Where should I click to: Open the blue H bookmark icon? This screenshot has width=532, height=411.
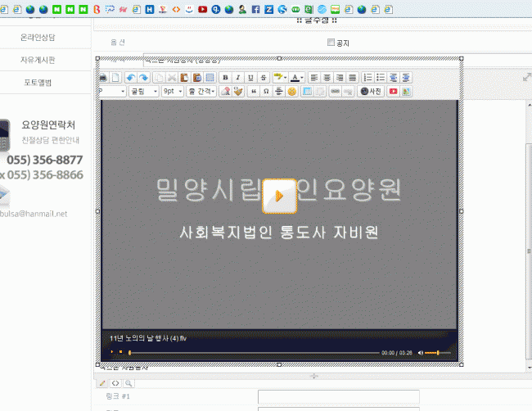coord(150,9)
